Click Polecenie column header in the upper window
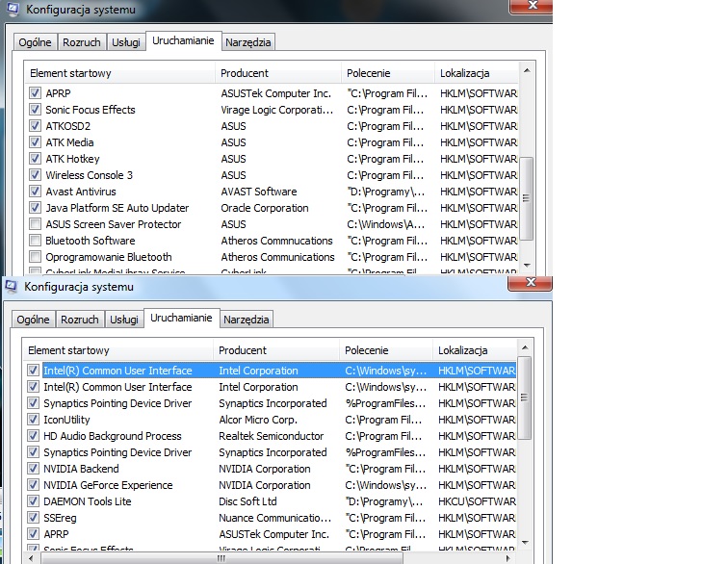The width and height of the screenshot is (728, 564). [388, 73]
